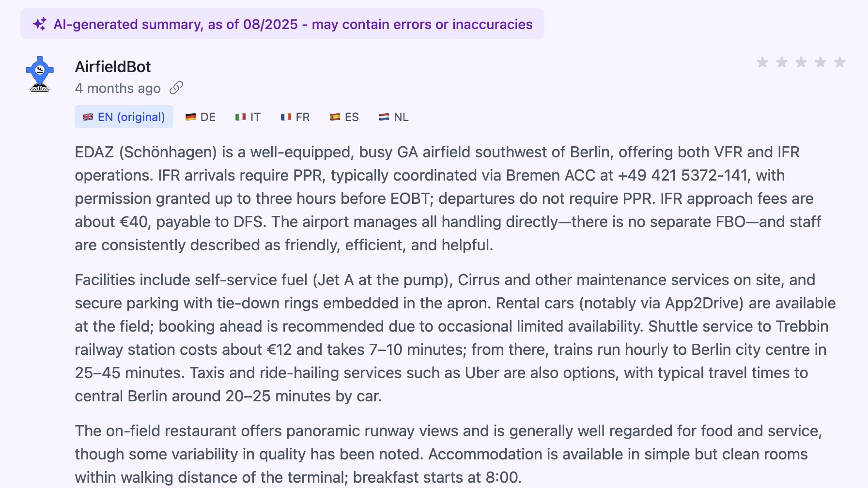Click the Italian flag icon
868x488 pixels.
click(x=241, y=117)
